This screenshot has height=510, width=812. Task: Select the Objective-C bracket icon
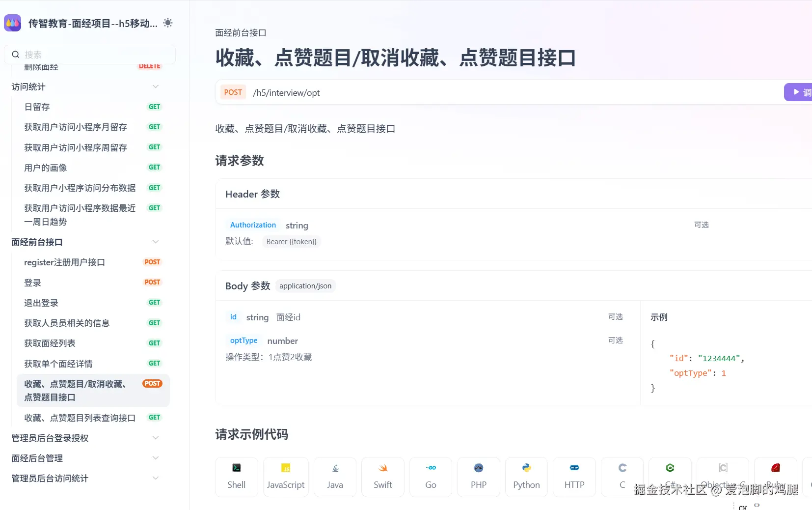[x=723, y=468]
